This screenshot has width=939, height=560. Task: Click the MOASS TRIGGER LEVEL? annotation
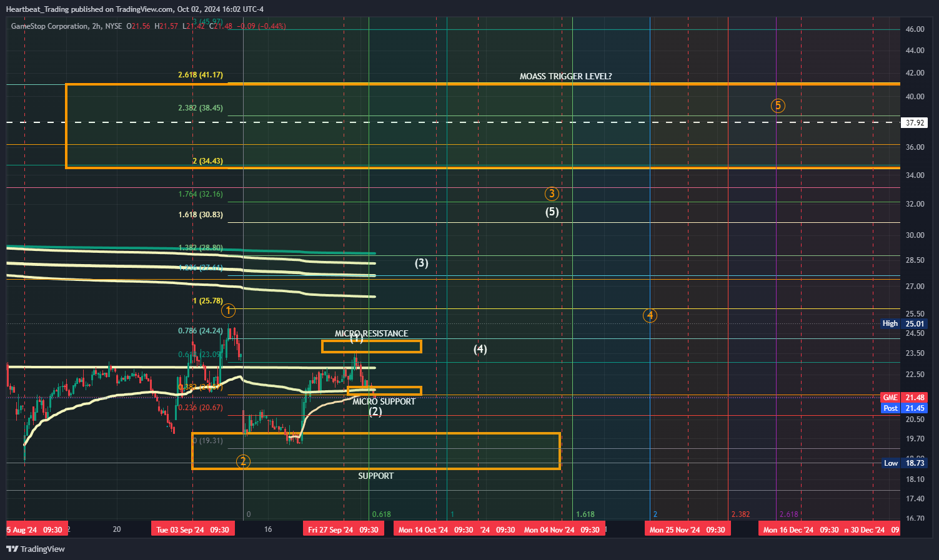click(x=566, y=76)
